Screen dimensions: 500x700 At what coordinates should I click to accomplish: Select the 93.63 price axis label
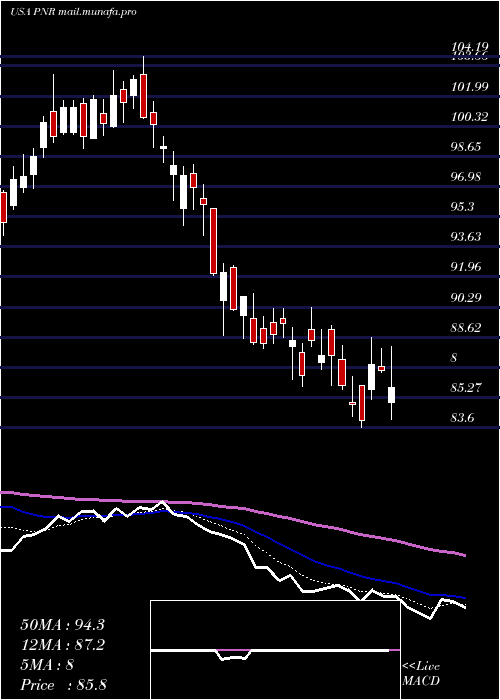[466, 237]
